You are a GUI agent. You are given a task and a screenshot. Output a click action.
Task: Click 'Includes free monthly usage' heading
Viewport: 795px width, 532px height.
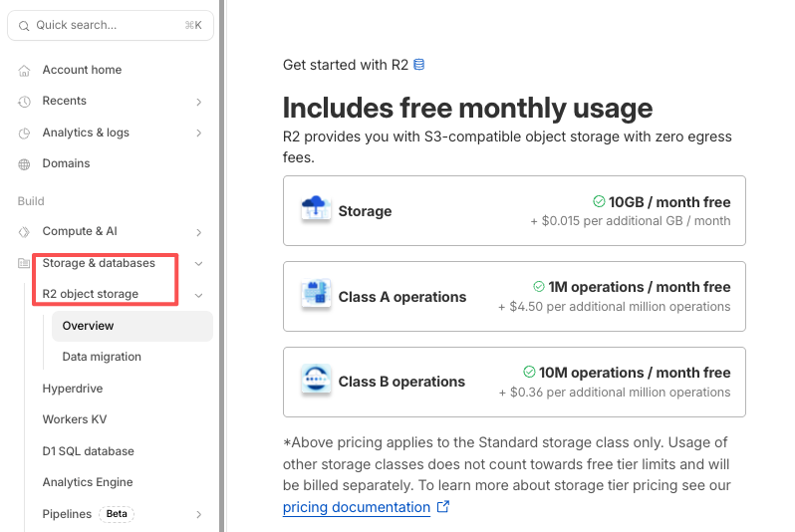pyautogui.click(x=467, y=108)
